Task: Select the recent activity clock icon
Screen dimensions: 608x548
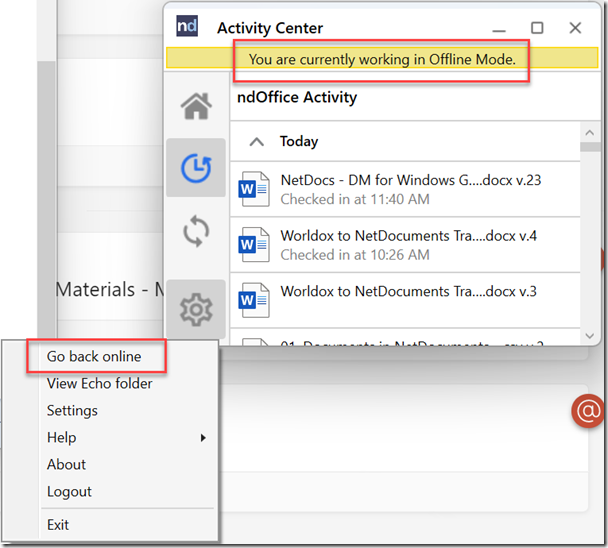Action: [196, 168]
